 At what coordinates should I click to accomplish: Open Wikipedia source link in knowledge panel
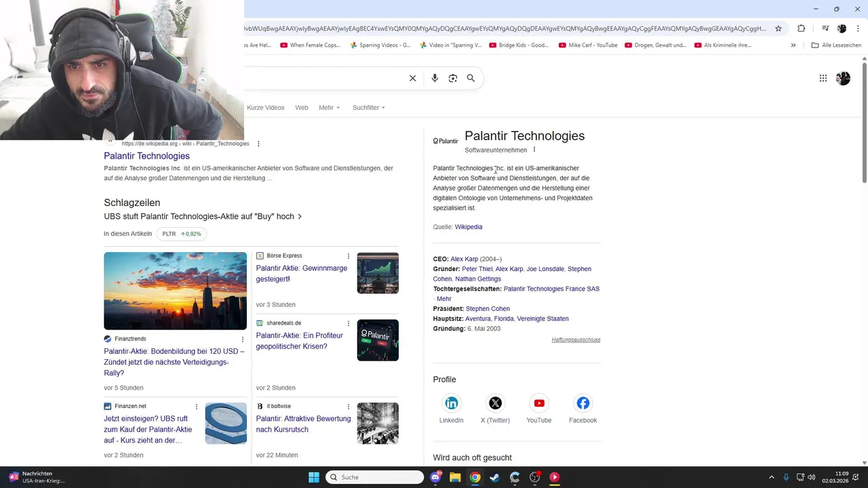point(469,227)
